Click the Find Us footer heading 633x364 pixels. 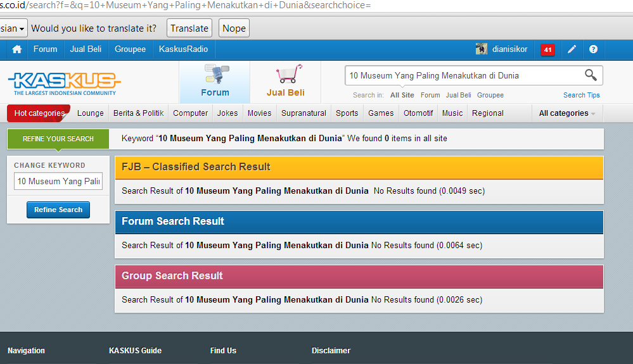pos(223,351)
